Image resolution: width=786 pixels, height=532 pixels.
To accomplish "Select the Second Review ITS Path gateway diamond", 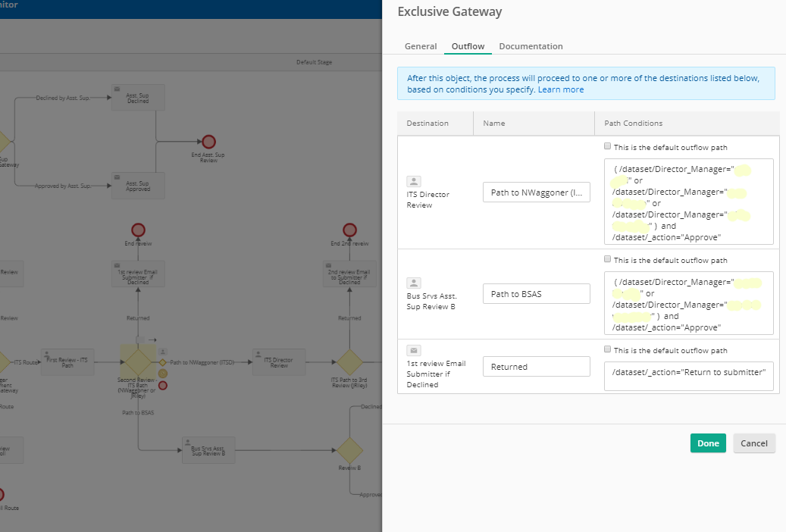I will [x=138, y=362].
